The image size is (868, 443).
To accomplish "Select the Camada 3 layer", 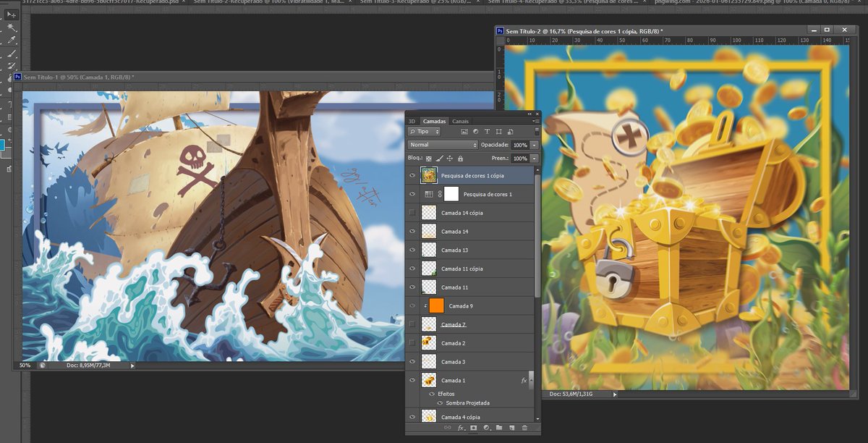I will [470, 361].
